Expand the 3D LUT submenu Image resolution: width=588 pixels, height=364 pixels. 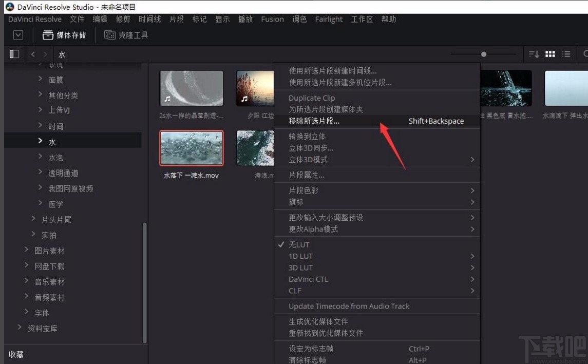coord(300,267)
